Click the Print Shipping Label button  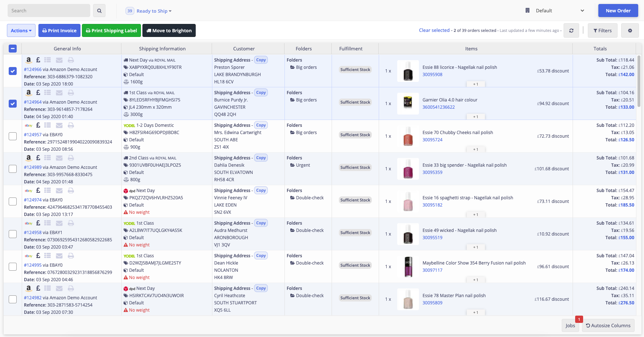tap(111, 31)
